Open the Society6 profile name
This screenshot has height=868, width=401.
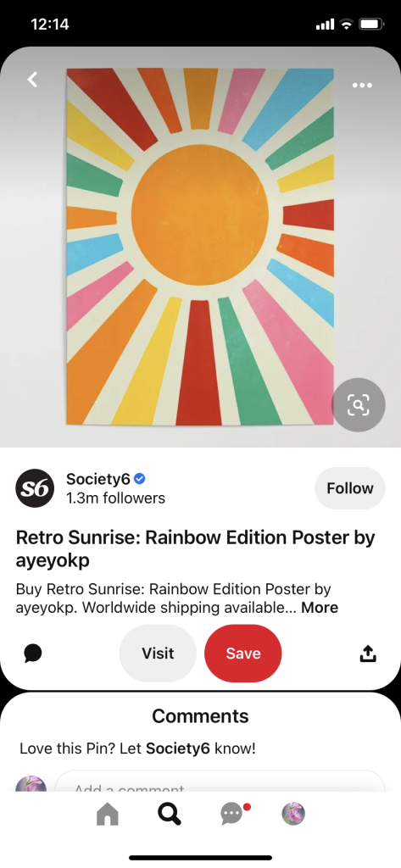tap(98, 478)
